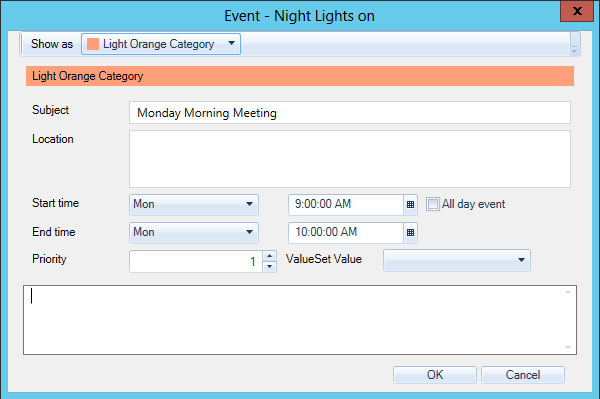Open the End time calendar picker icon
600x399 pixels.
pyautogui.click(x=410, y=233)
